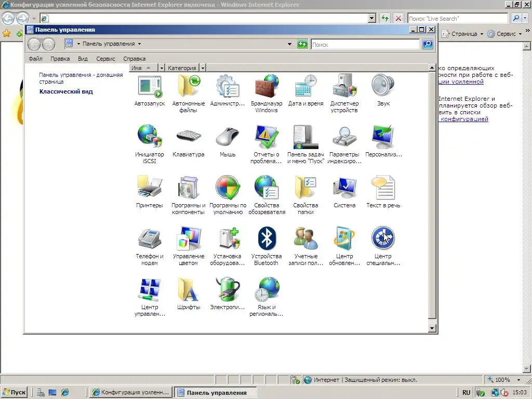
Task: Switch to Конфигурация усиленной taskbar button
Action: (130, 392)
